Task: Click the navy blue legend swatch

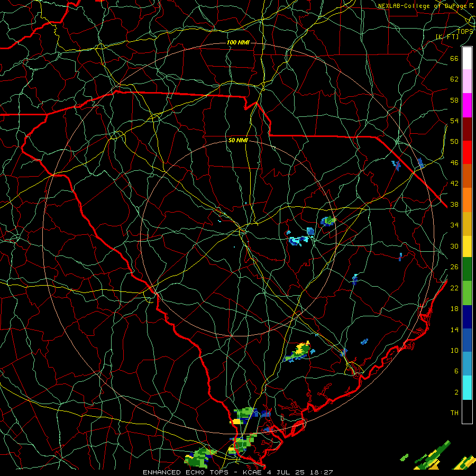Action: pos(467,317)
